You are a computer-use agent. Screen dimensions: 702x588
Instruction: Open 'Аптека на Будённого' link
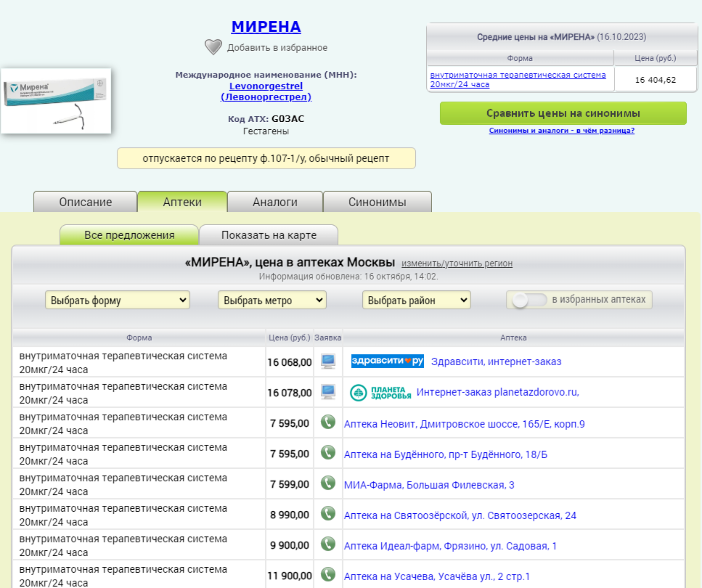(446, 455)
